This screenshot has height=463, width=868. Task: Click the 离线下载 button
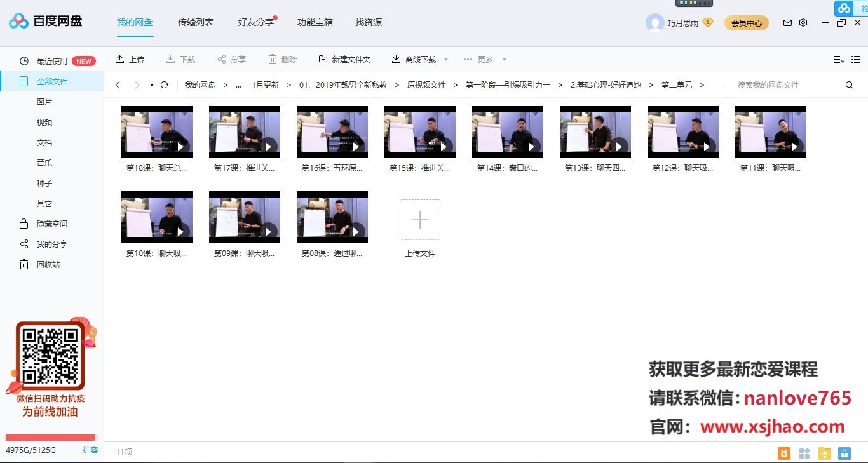pyautogui.click(x=414, y=59)
